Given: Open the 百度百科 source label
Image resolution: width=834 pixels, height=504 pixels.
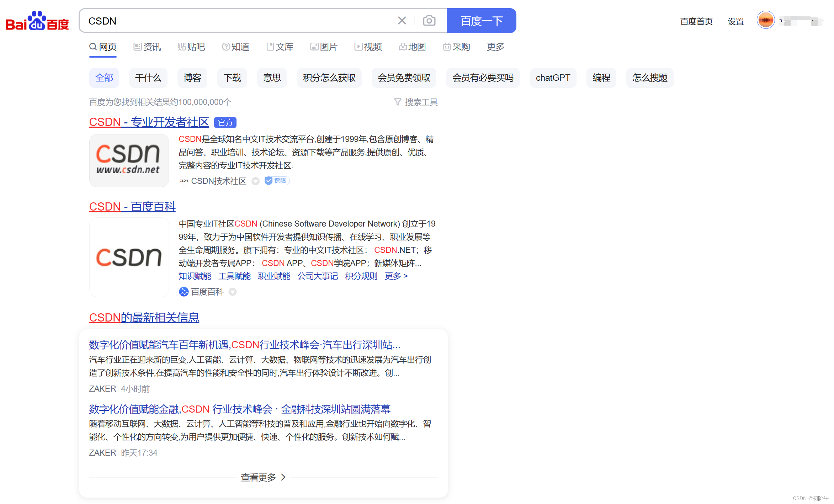Looking at the screenshot, I should [207, 292].
